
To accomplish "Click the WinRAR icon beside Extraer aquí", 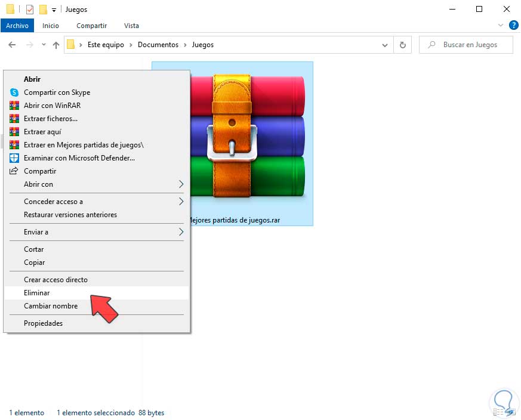I will [14, 132].
